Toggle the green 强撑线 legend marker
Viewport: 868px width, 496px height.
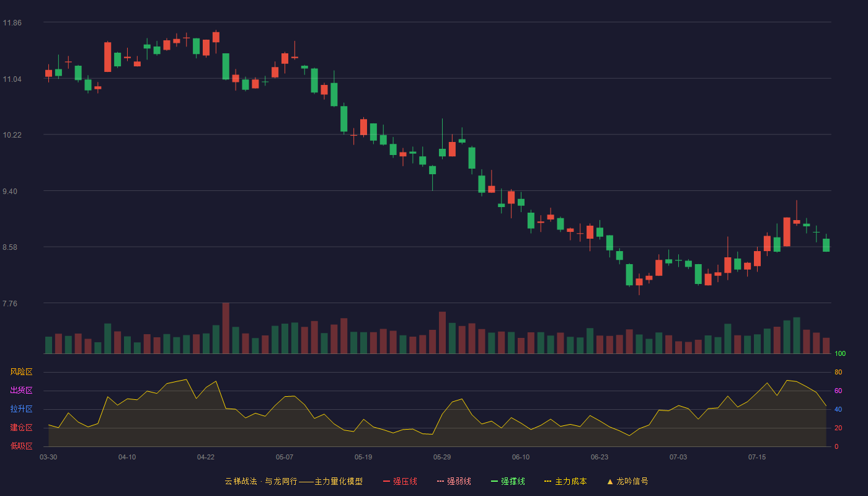coord(495,481)
